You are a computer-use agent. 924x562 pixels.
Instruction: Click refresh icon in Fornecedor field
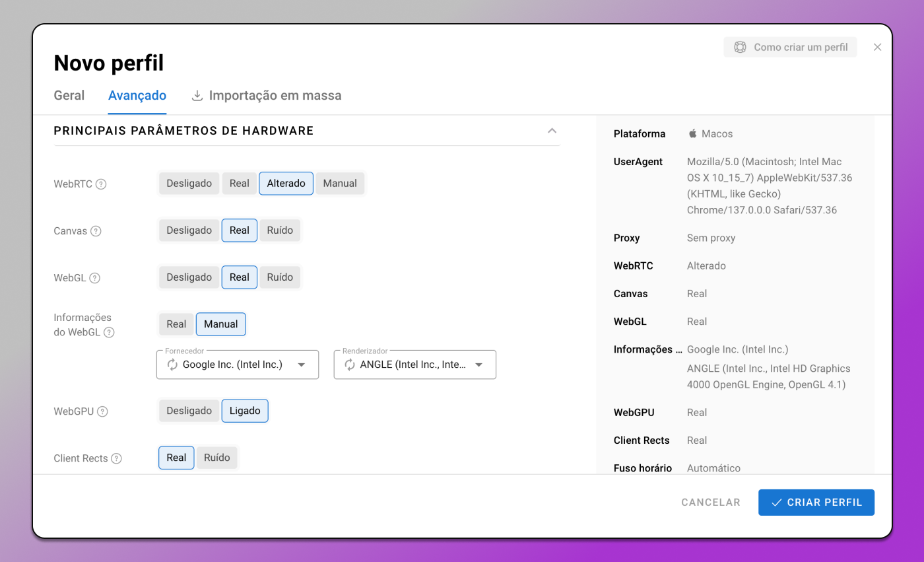tap(172, 365)
